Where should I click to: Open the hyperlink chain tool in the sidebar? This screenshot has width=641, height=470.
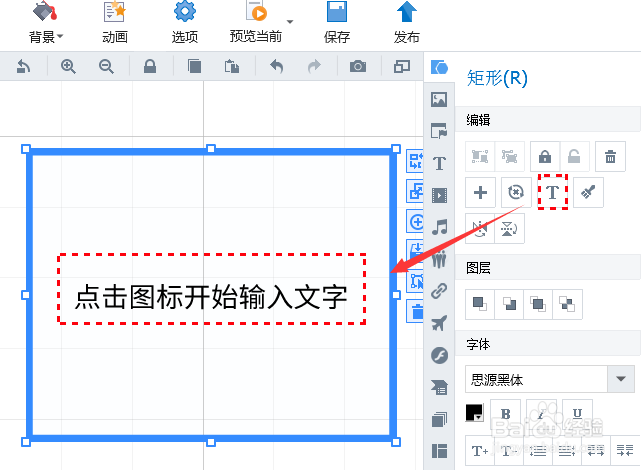tap(439, 291)
